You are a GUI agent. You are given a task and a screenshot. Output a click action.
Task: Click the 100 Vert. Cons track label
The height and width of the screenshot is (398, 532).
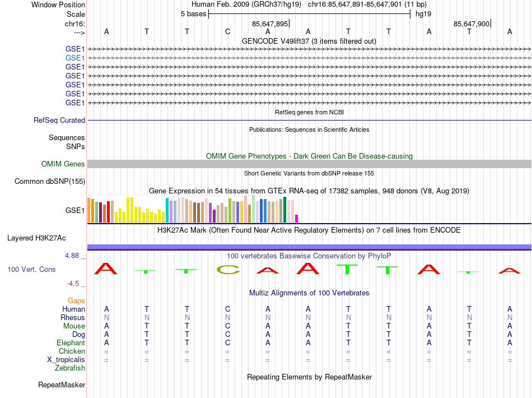coord(31,269)
